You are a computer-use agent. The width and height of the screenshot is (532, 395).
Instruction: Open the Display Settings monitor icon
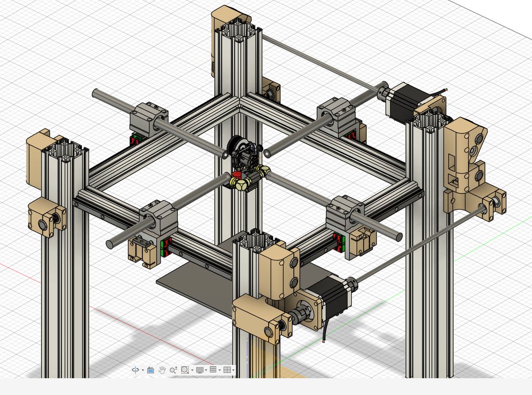200,370
